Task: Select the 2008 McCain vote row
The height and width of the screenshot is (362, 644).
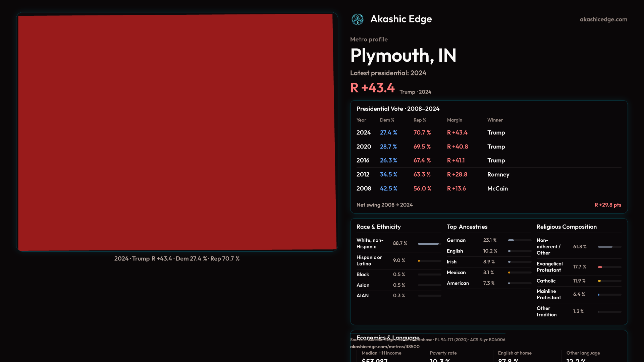Action: click(488, 189)
